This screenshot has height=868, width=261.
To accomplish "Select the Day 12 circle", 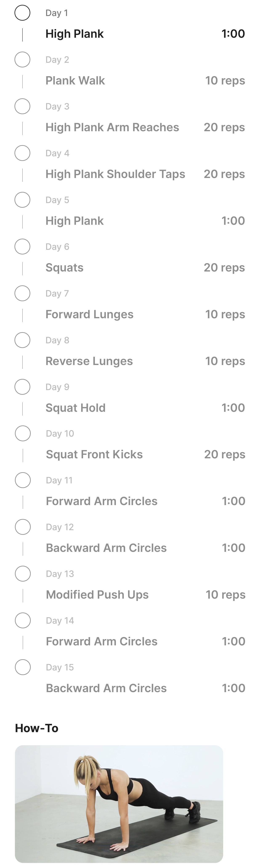I will pyautogui.click(x=23, y=527).
